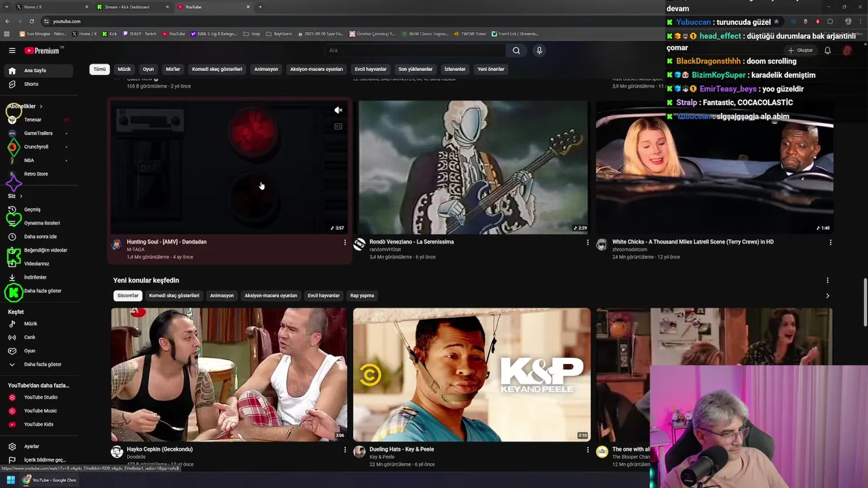Open more options for Rondò Veneziano video
868x488 pixels.
(x=587, y=243)
